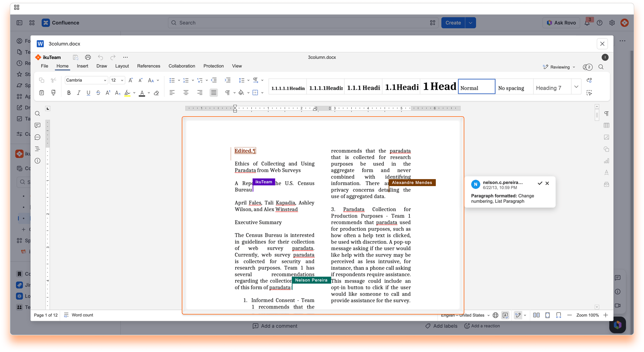Click Add a comment below the document
Viewport: 644px width, 352px height.
[x=275, y=326]
